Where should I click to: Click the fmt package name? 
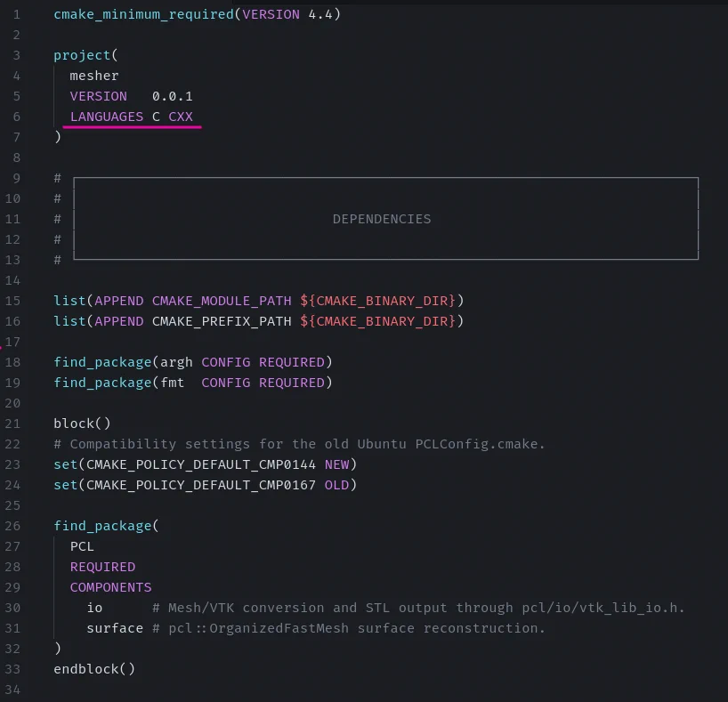tap(173, 383)
